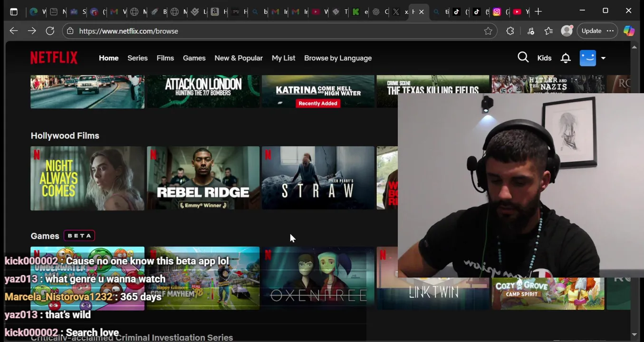
Task: Click the BETA badge beside Games
Action: [79, 236]
